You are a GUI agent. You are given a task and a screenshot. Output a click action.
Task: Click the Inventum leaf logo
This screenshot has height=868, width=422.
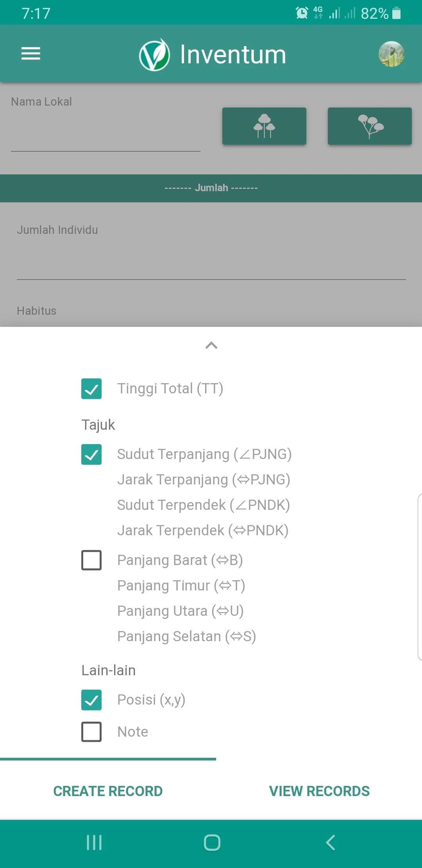tap(154, 55)
